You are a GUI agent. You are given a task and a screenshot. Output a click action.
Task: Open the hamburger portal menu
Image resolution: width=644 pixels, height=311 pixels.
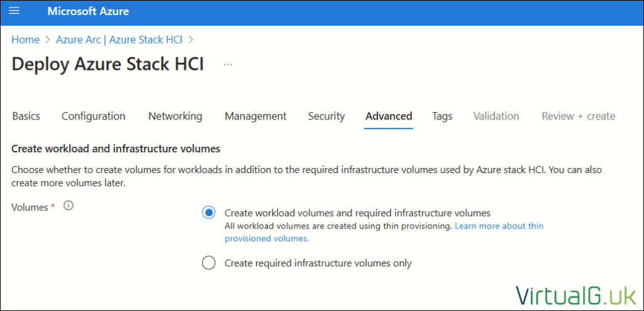[14, 11]
